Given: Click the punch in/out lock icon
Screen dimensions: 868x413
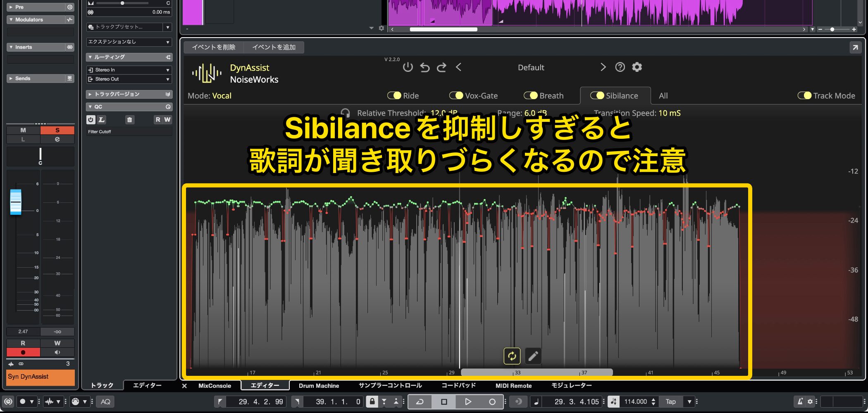Looking at the screenshot, I should pyautogui.click(x=372, y=401).
